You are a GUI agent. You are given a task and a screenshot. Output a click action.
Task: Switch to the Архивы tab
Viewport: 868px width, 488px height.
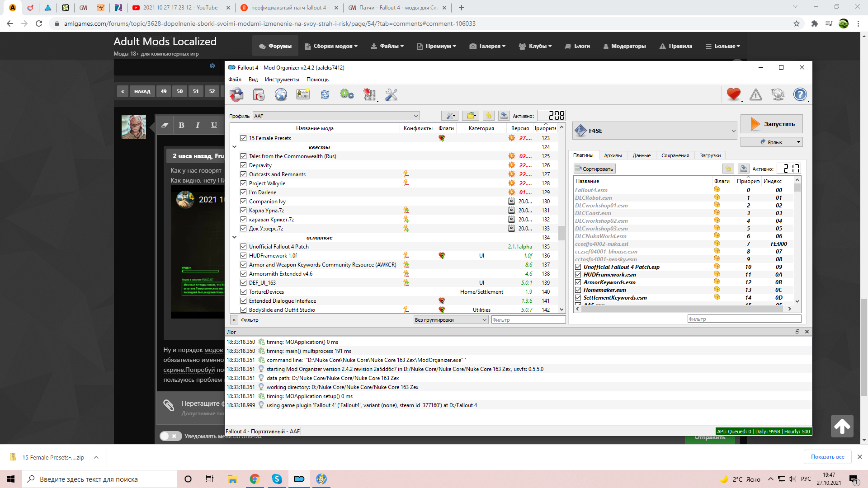613,155
